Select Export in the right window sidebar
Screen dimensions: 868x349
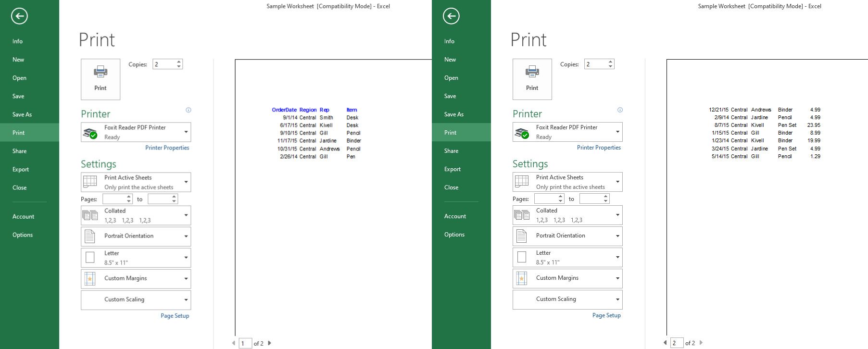(452, 169)
